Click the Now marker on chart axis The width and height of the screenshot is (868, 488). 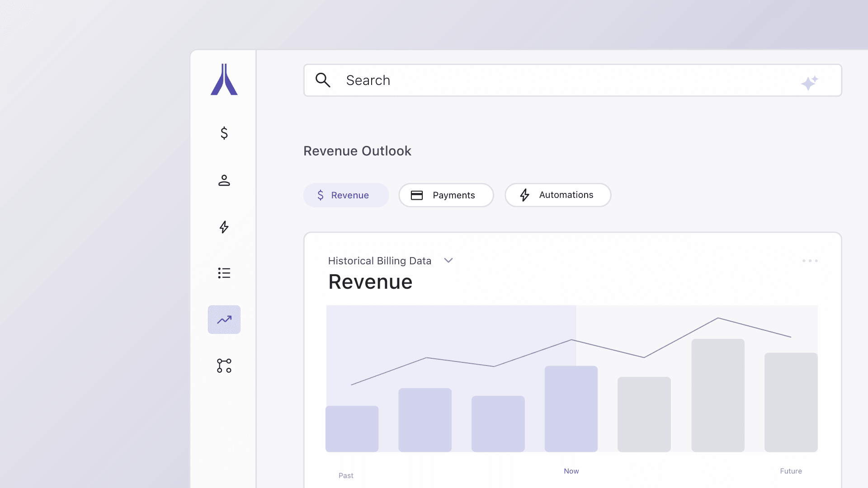coord(571,471)
